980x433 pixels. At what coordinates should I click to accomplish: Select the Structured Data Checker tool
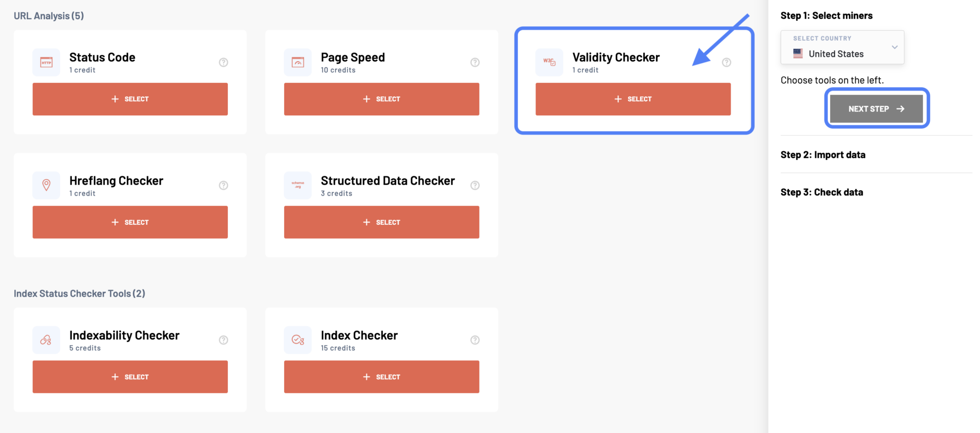[x=381, y=222]
